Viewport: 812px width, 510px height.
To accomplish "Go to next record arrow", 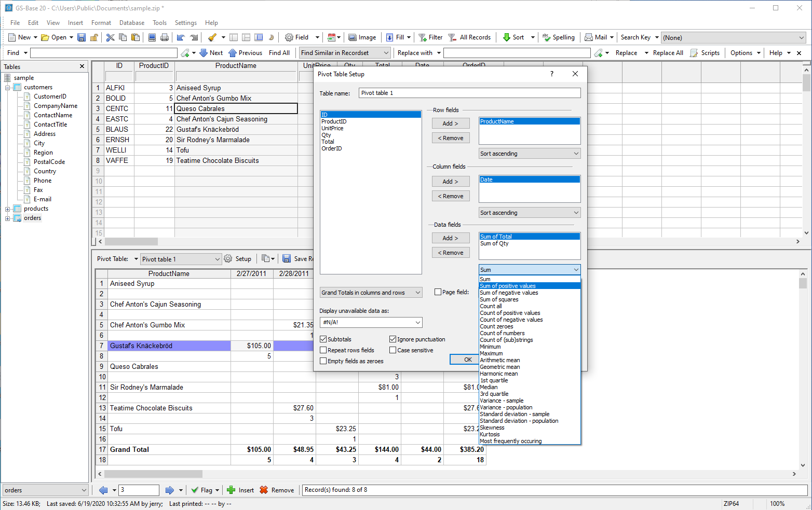I will tap(170, 490).
